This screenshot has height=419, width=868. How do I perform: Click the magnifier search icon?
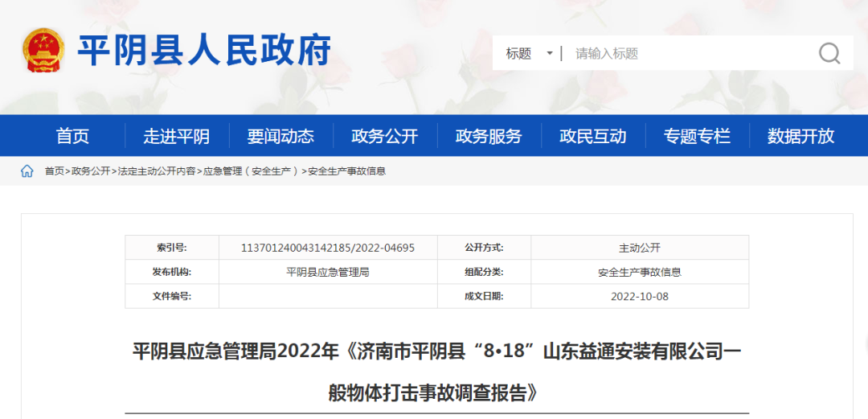(829, 54)
